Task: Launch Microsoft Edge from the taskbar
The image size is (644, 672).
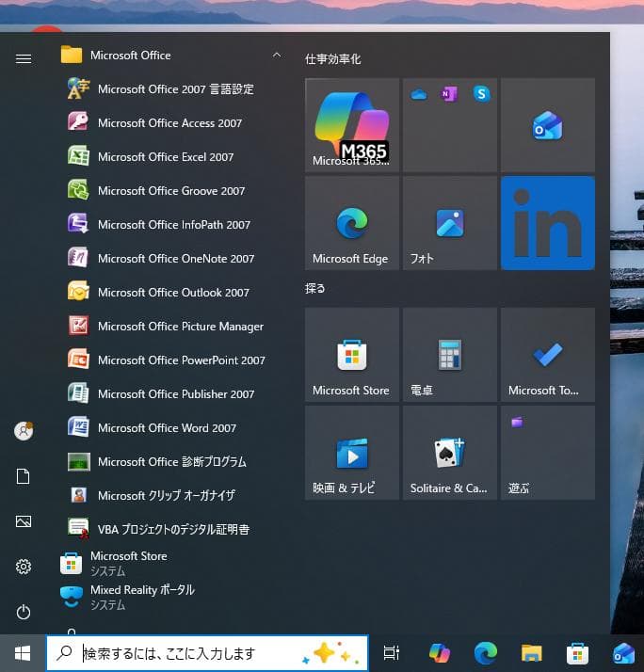Action: click(x=486, y=653)
